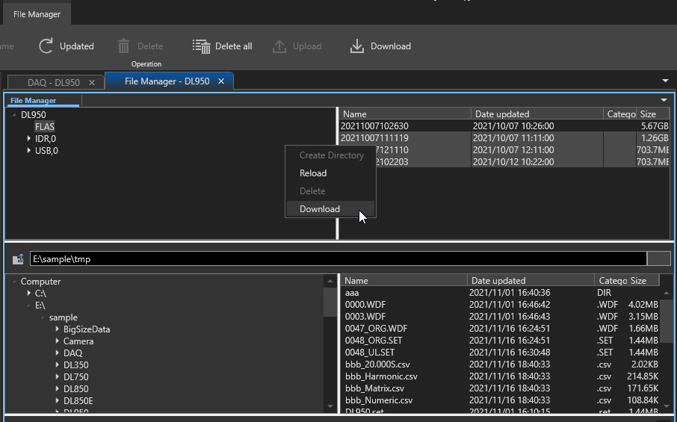Close the File Manager - DL950 tab
The width and height of the screenshot is (677, 422).
point(221,81)
